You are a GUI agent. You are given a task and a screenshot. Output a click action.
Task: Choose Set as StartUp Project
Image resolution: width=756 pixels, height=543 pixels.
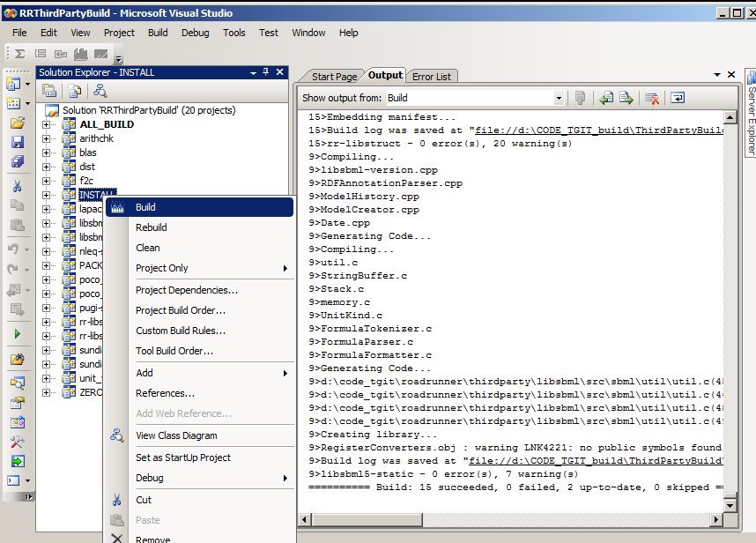pyautogui.click(x=182, y=457)
